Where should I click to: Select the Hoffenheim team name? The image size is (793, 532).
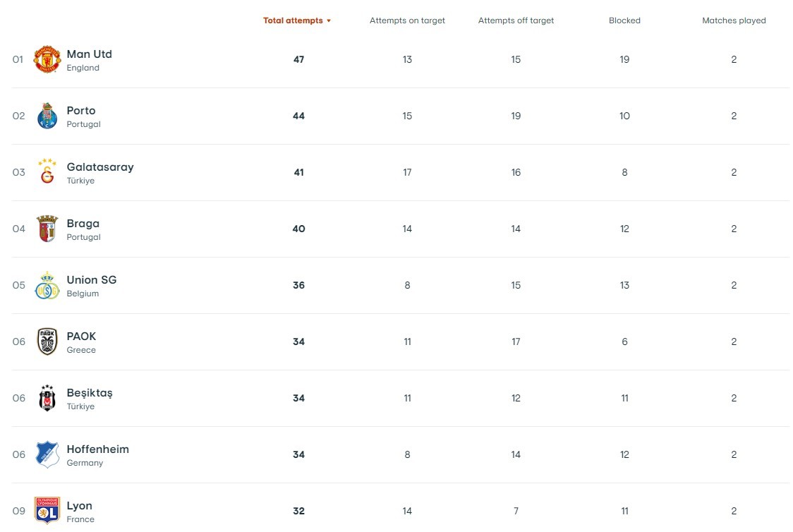tap(97, 449)
